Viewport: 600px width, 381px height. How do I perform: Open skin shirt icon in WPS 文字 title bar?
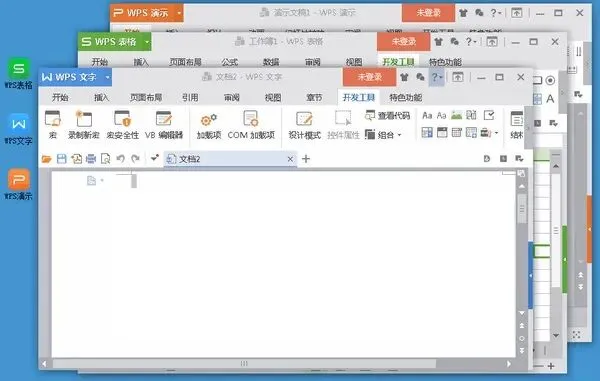point(404,78)
